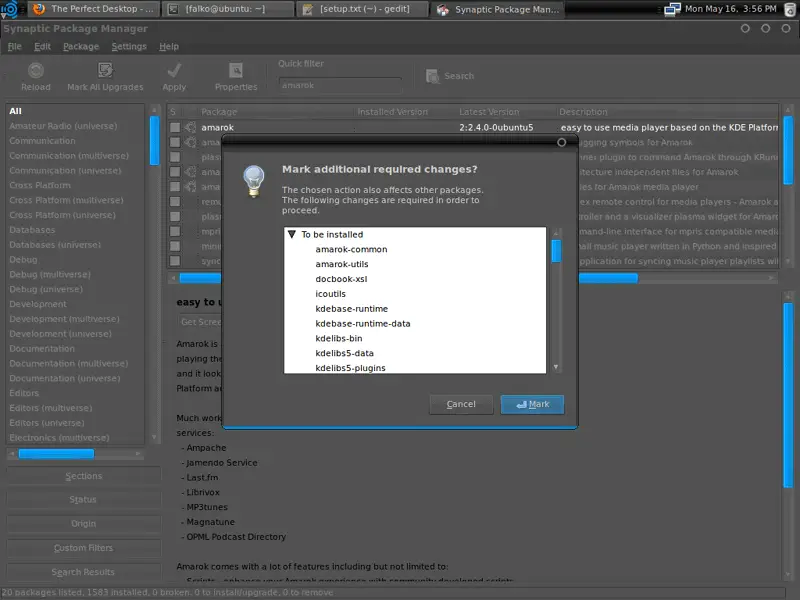Toggle checkbox for 'visualizer plasma widget' row
800x600 pixels.
174,216
